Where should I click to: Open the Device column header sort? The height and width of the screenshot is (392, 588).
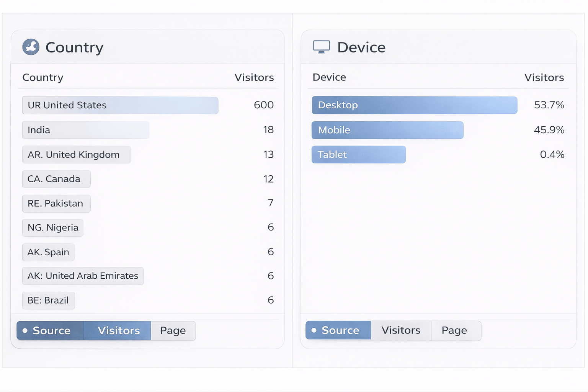click(329, 77)
